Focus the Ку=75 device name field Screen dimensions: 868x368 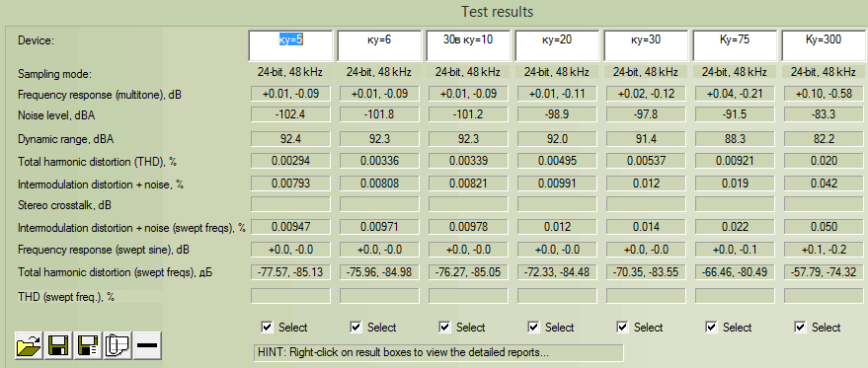[735, 45]
